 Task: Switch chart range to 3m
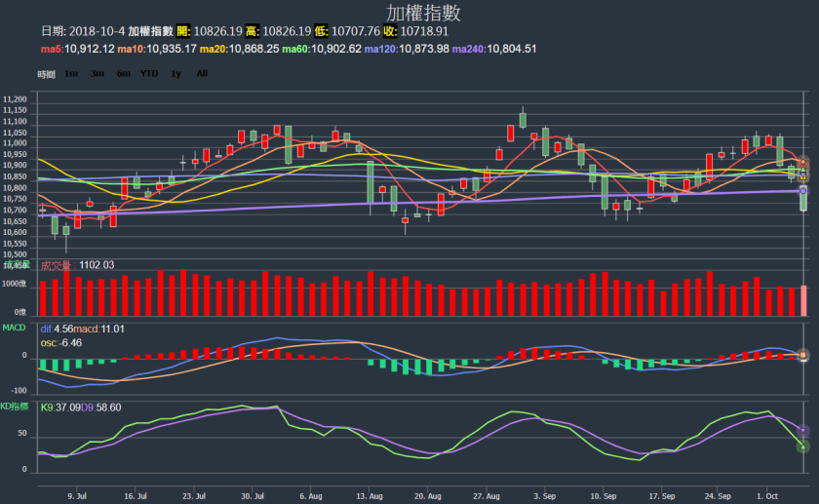click(x=97, y=73)
